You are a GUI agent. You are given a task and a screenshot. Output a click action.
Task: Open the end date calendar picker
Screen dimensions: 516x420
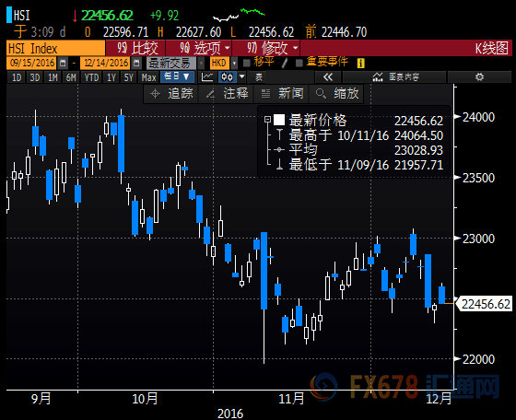[136, 63]
